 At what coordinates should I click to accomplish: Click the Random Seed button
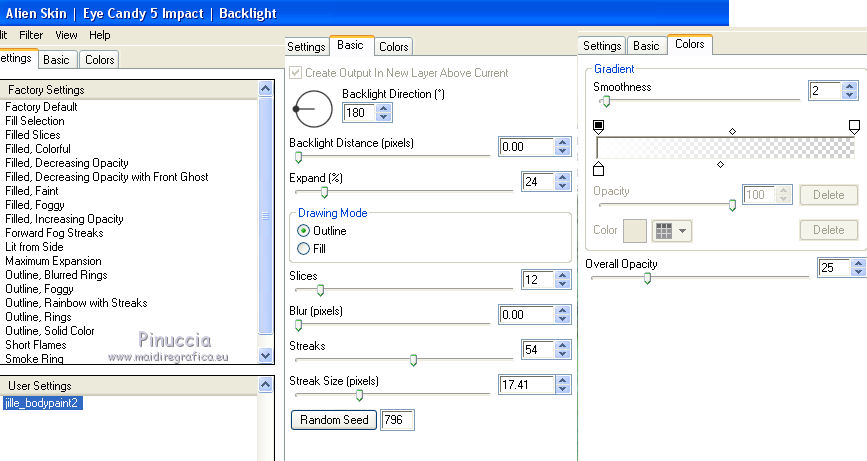click(334, 420)
